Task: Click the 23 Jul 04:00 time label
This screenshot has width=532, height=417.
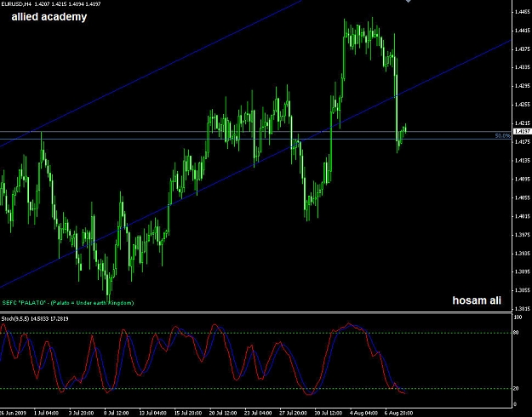Action: click(258, 413)
